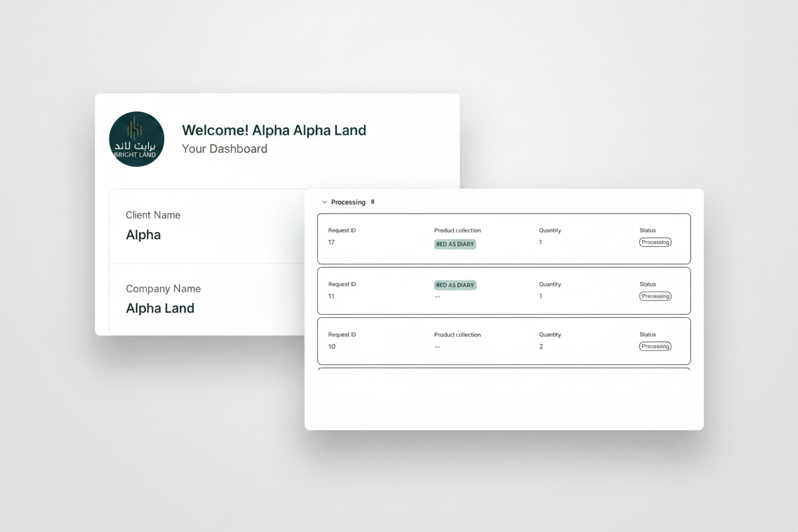Click Product collection header in request 17
Viewport: 798px width, 532px height.
[x=457, y=230]
